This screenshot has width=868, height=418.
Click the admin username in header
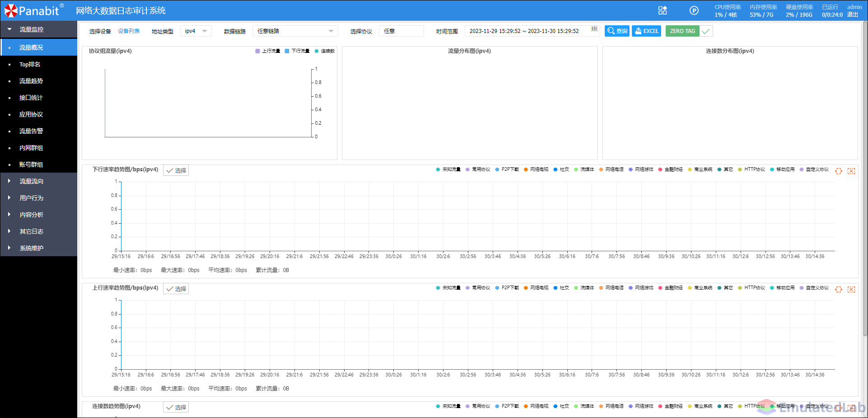(854, 7)
